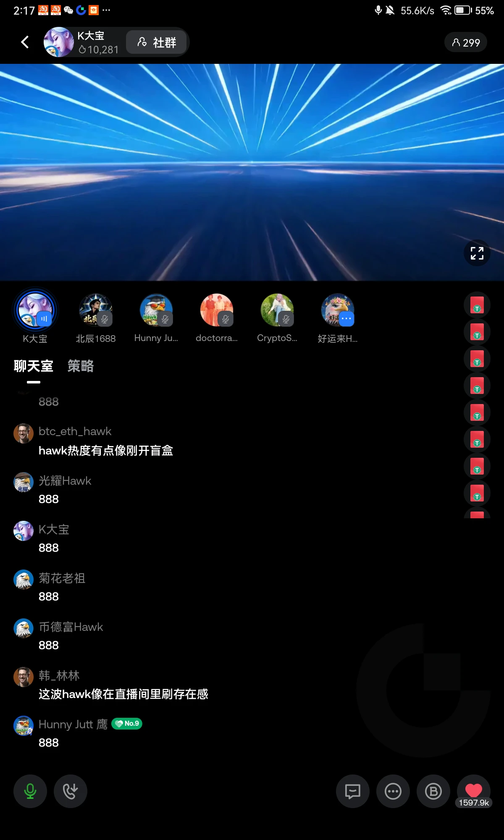Select CryptoS... speaker seat avatar
Viewport: 504px width, 840px height.
point(277,310)
